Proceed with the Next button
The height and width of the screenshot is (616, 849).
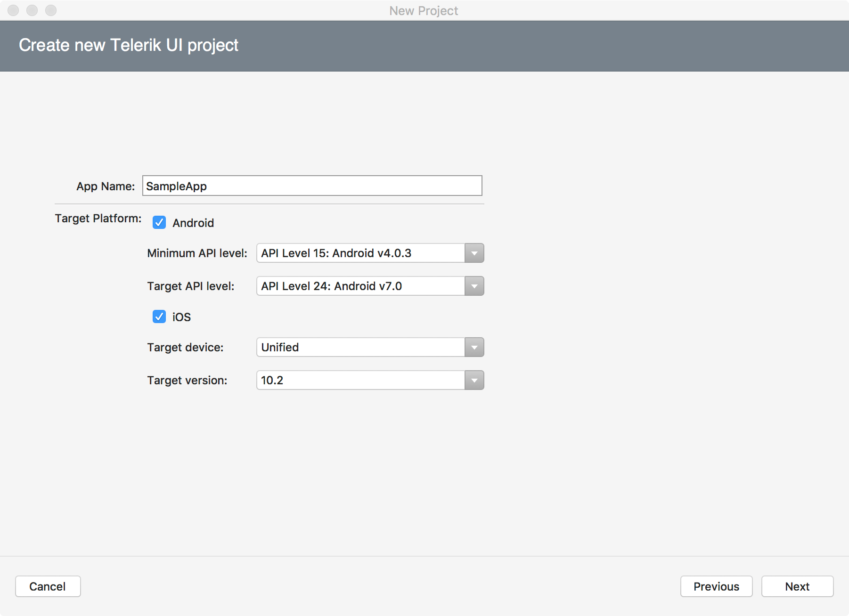point(797,586)
